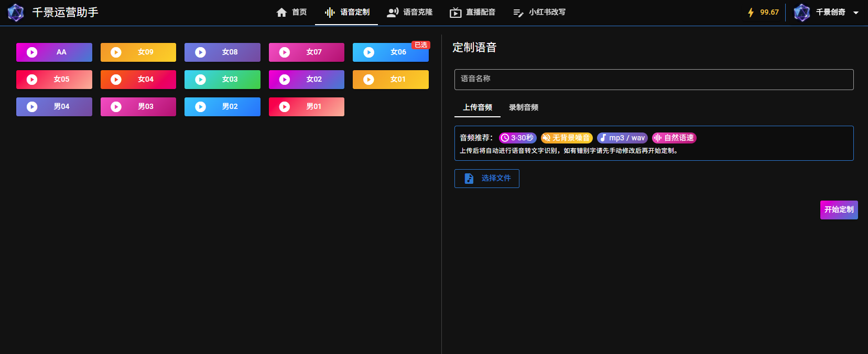Play the 男04 voice preview
Screen dimensions: 868x354
pyautogui.click(x=32, y=107)
